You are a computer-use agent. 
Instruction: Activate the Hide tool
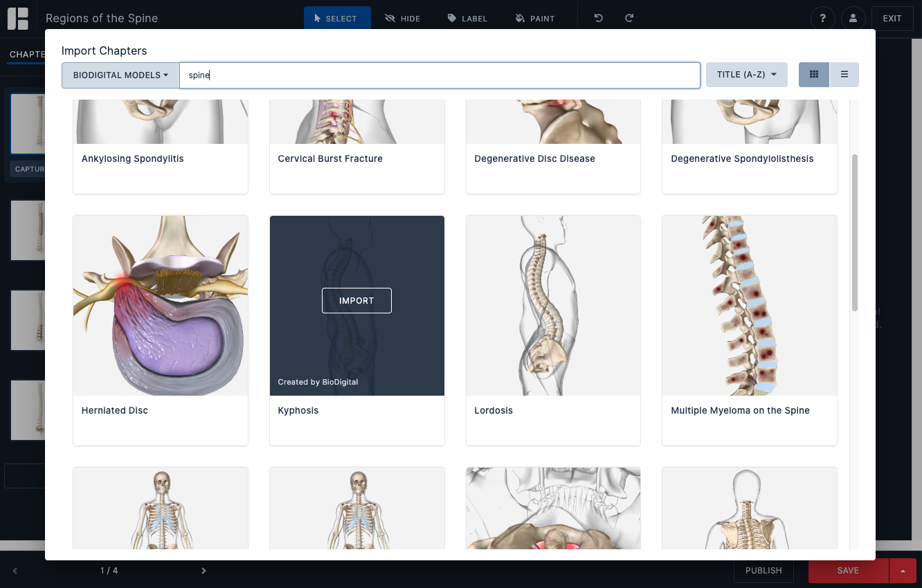pyautogui.click(x=403, y=19)
